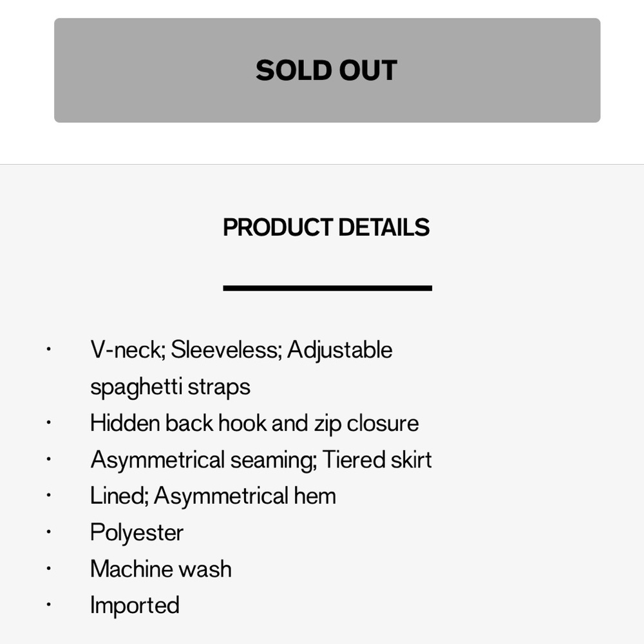Click the black underline below Product Details
644x644 pixels.
click(x=327, y=289)
